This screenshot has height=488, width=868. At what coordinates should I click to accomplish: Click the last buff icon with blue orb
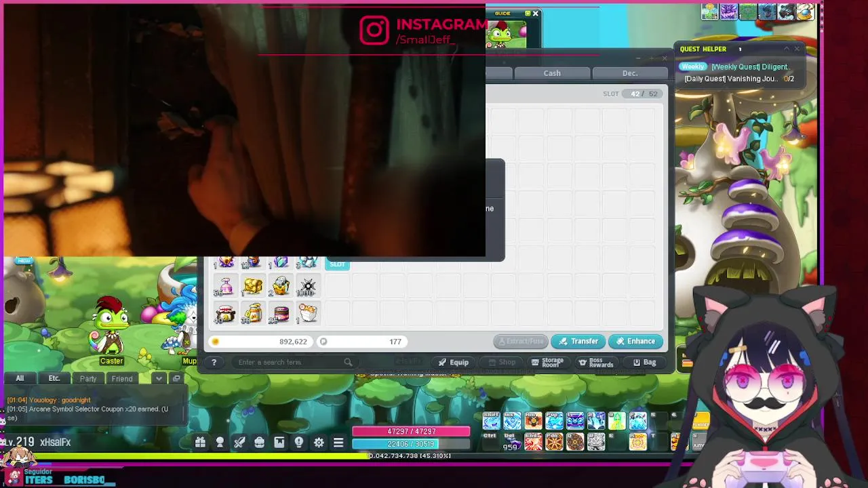click(x=805, y=12)
